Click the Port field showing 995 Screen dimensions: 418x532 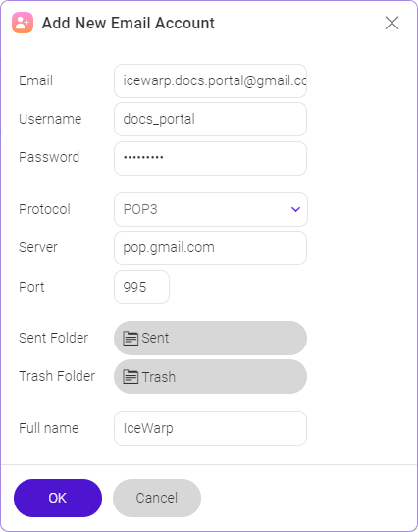click(142, 287)
